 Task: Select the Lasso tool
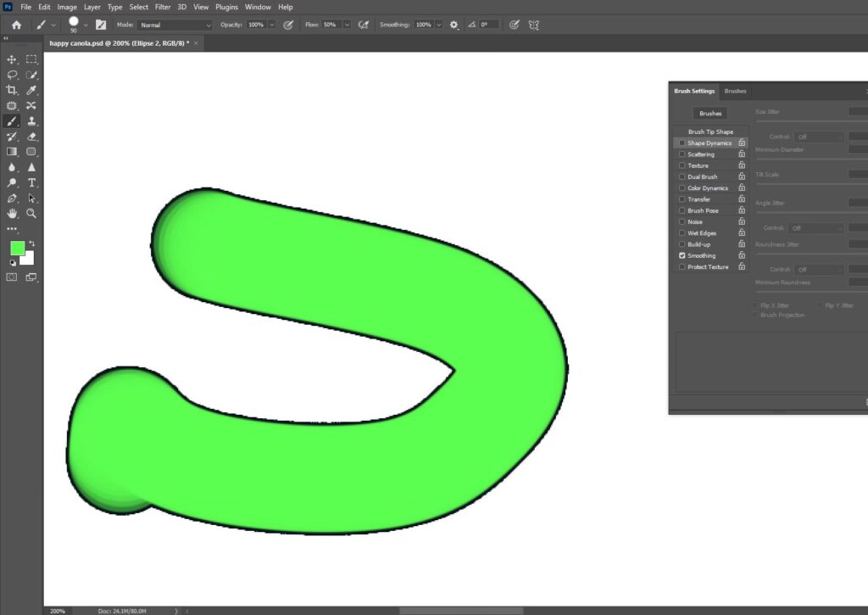12,75
